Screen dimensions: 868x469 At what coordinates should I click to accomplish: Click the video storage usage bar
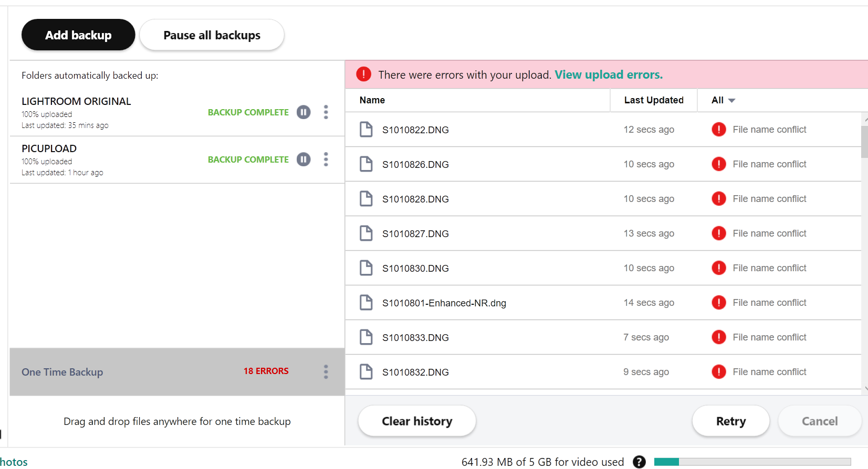click(752, 462)
